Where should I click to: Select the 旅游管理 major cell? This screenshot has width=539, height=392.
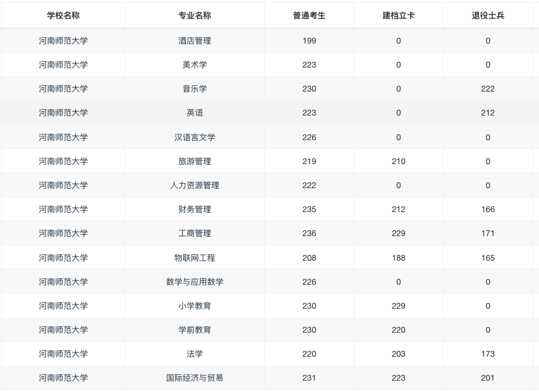[195, 162]
